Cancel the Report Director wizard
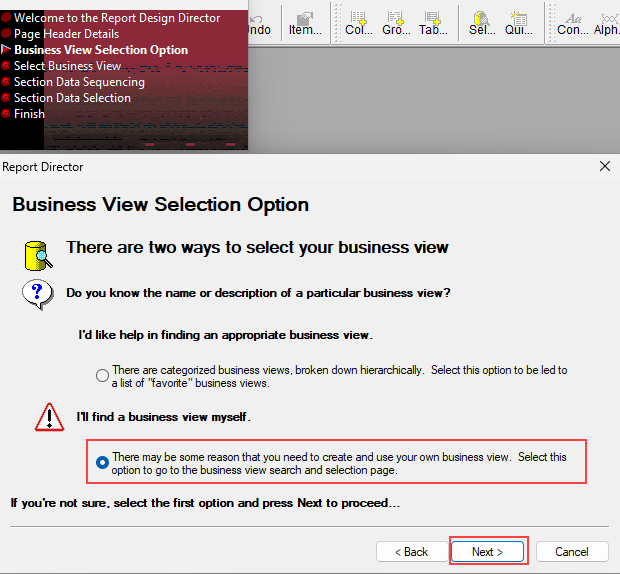Viewport: 620px width, 574px height. point(572,551)
